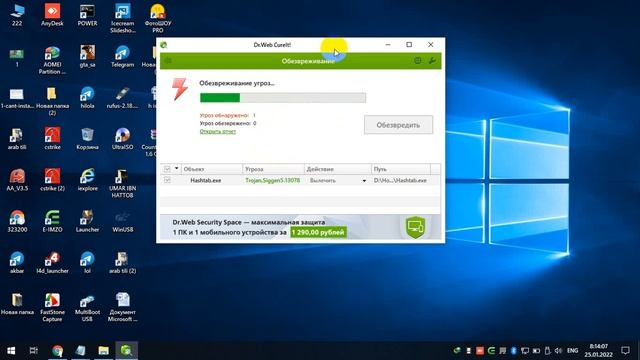Open the POWER desktop shortcut

(x=87, y=16)
